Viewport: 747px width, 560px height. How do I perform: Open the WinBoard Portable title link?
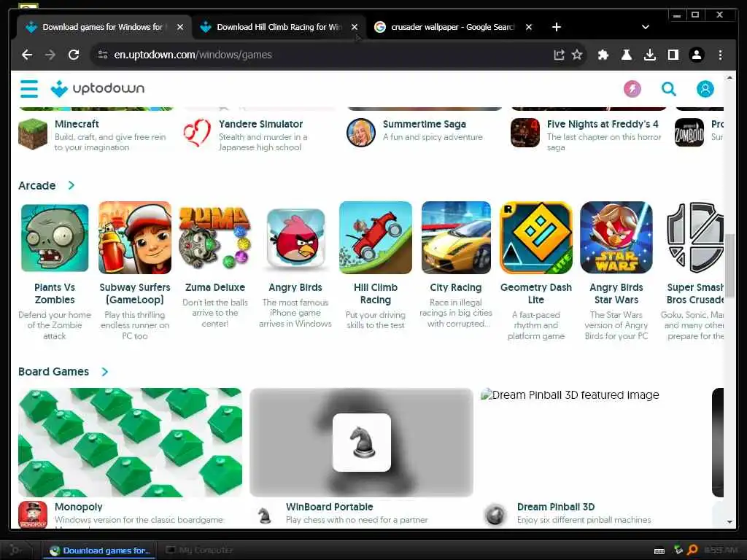click(x=329, y=507)
